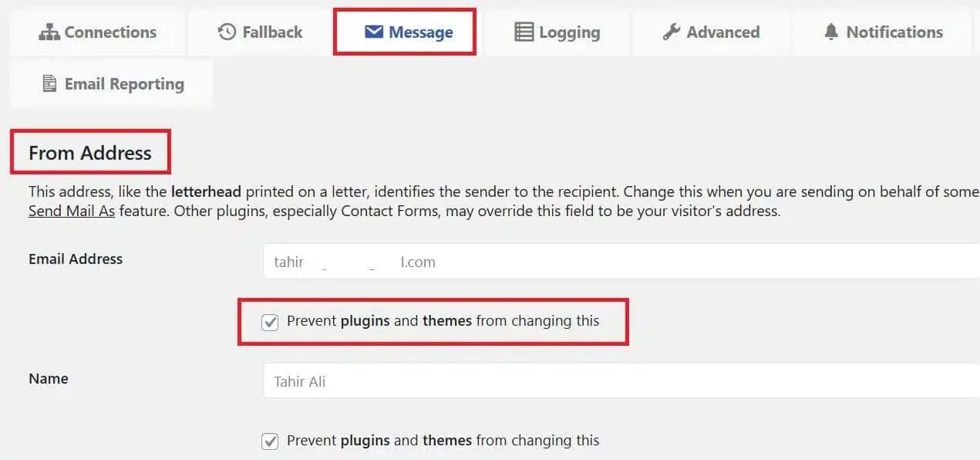The width and height of the screenshot is (980, 460).
Task: Click the document icon beside Email Reporting
Action: (x=49, y=84)
